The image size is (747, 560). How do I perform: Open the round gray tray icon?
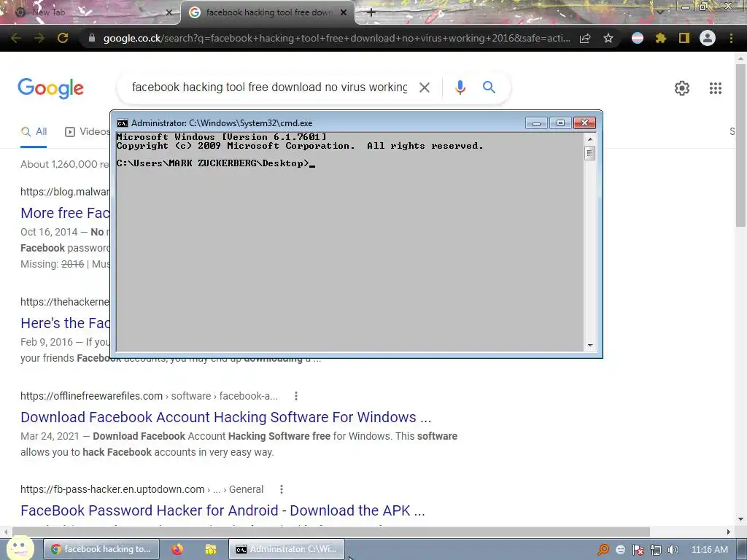coord(620,550)
